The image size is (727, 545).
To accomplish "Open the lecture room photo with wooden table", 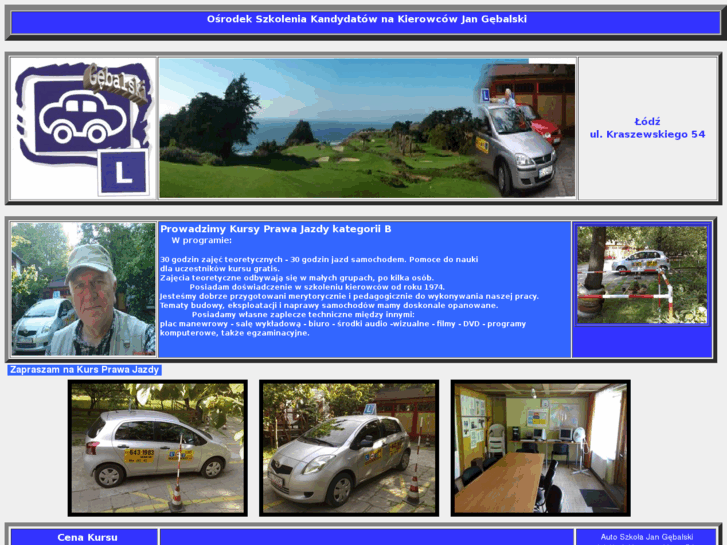I will click(x=541, y=448).
